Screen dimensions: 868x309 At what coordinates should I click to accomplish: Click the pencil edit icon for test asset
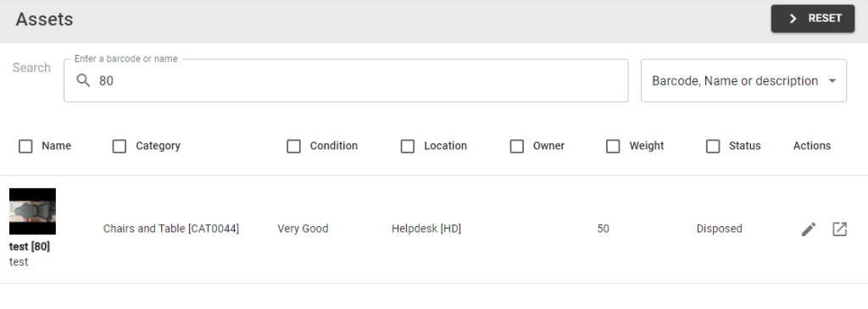[808, 229]
